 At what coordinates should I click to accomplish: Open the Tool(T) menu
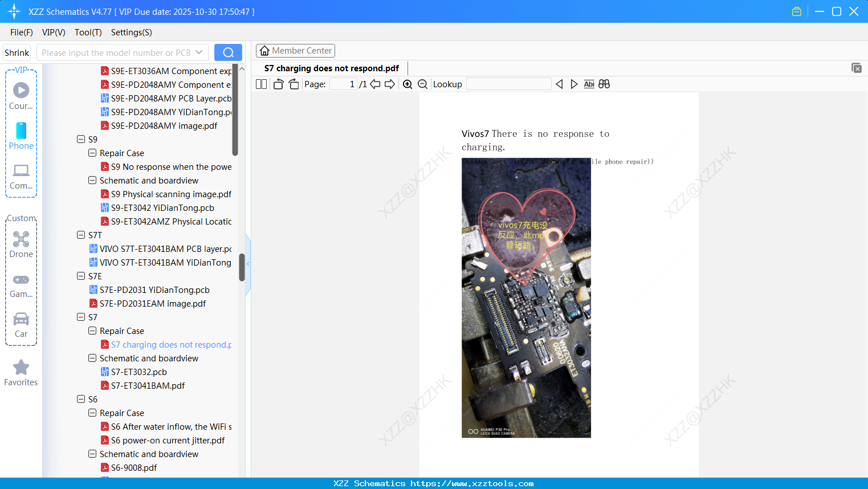coord(88,32)
